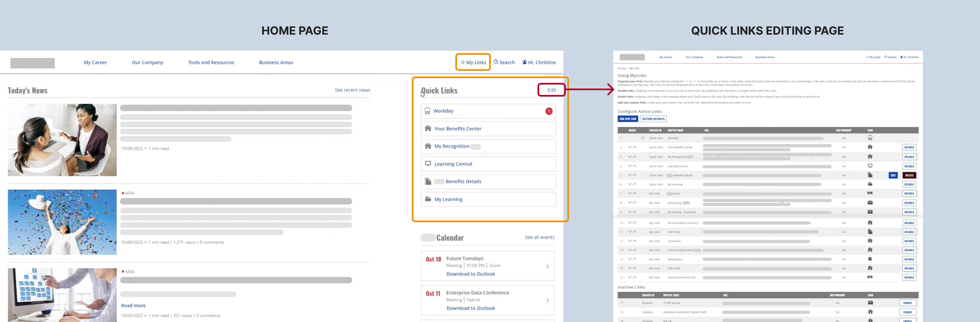Click See all events link
The width and height of the screenshot is (980, 322).
(539, 237)
